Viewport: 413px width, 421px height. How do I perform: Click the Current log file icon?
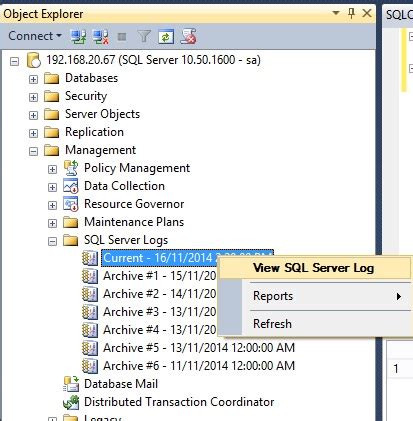(90, 258)
